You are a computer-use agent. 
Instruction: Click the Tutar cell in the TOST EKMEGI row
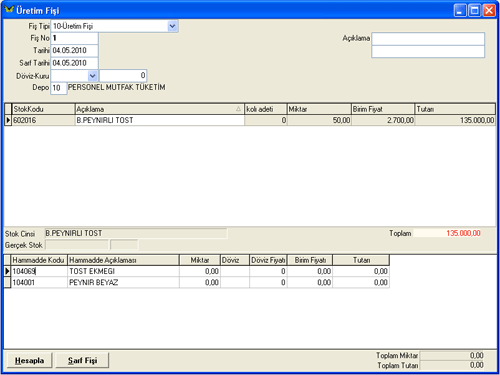point(361,271)
